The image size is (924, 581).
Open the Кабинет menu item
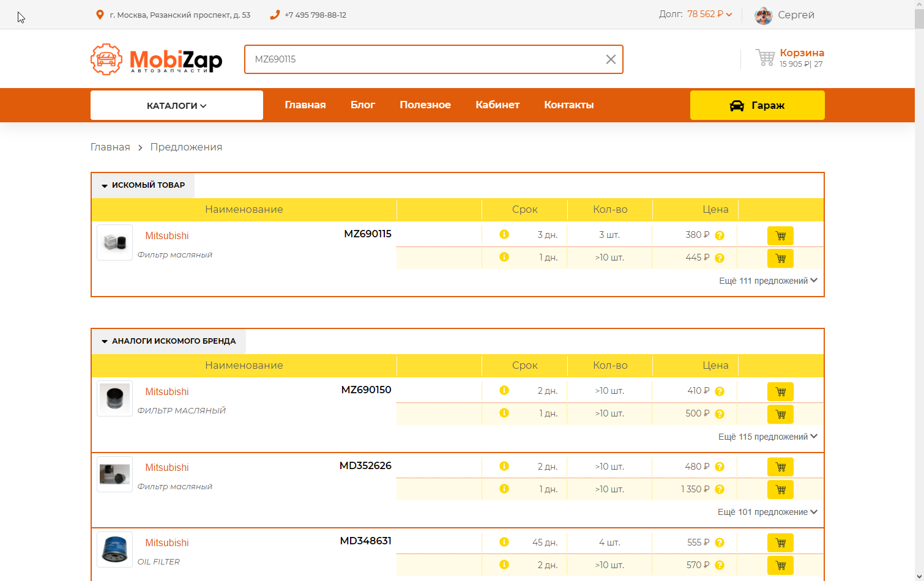[x=497, y=105]
